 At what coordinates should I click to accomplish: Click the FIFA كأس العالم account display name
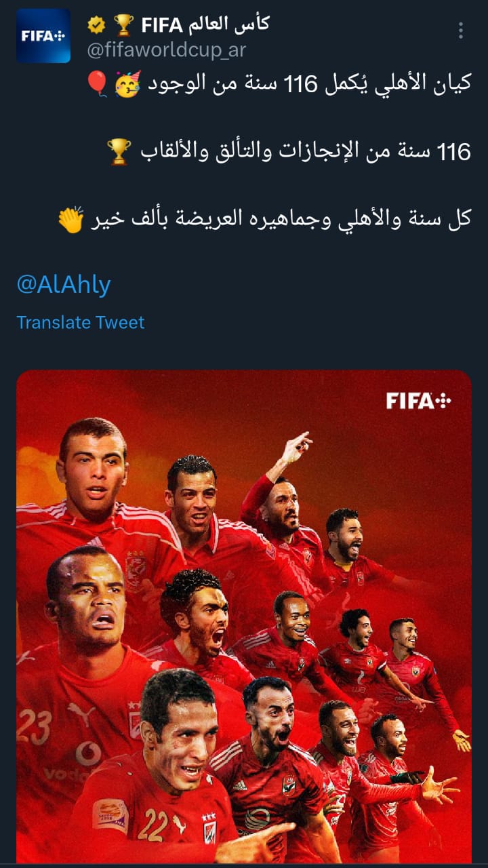tap(205, 25)
